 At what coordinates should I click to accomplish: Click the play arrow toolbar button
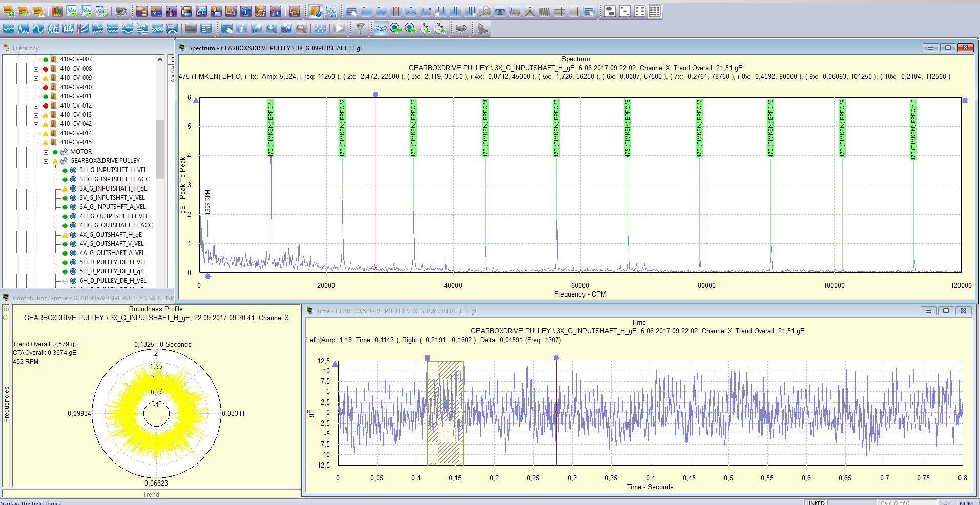click(x=339, y=28)
